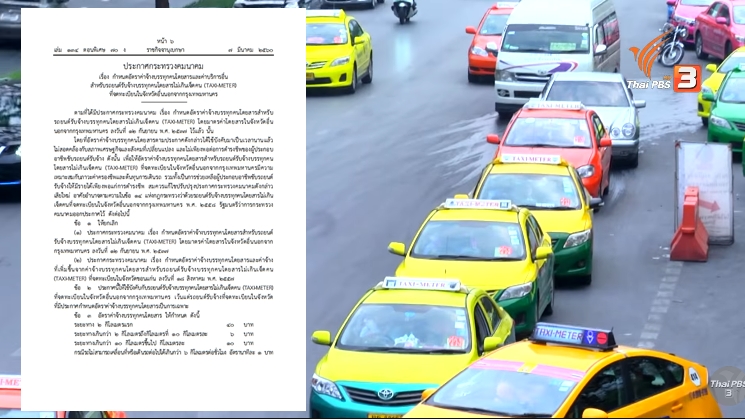
Task: Select the yellow taxi beside the document
Action: 338,48
